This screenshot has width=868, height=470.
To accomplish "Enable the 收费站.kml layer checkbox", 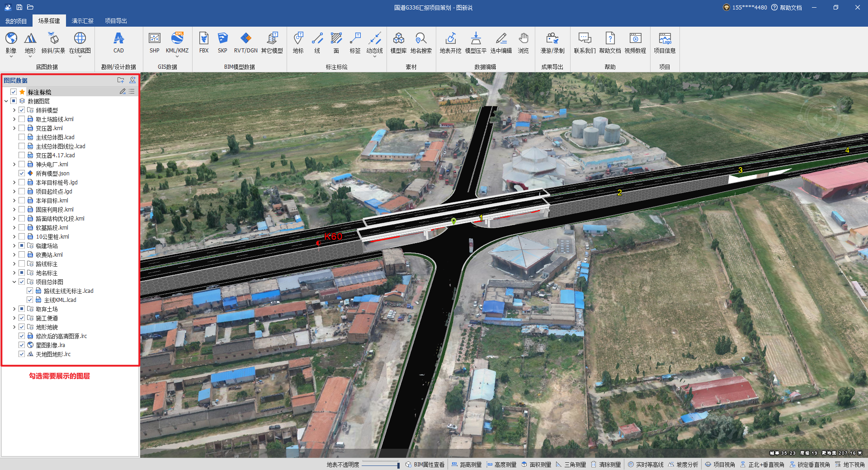I will (22, 255).
